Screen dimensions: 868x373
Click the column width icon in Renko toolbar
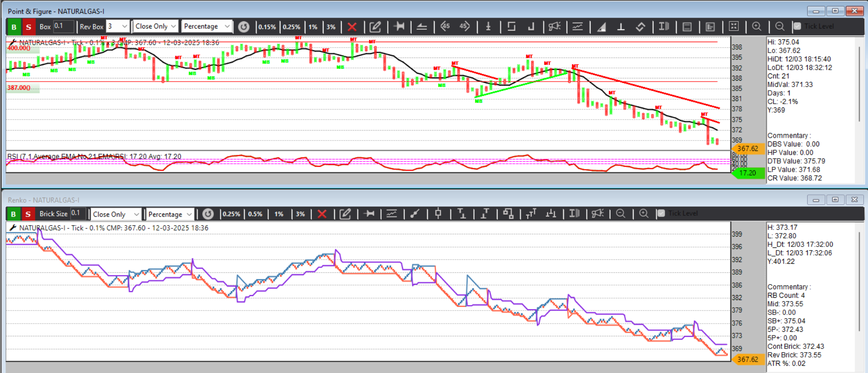574,213
